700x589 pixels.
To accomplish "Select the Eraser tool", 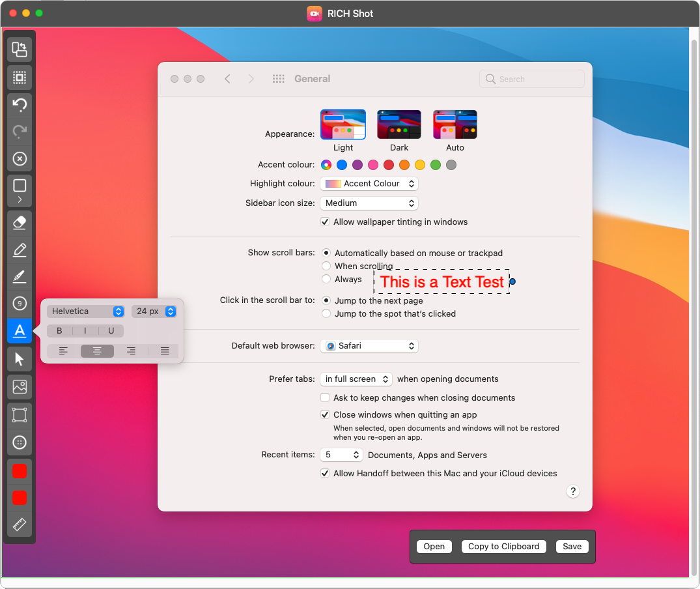I will pyautogui.click(x=19, y=223).
